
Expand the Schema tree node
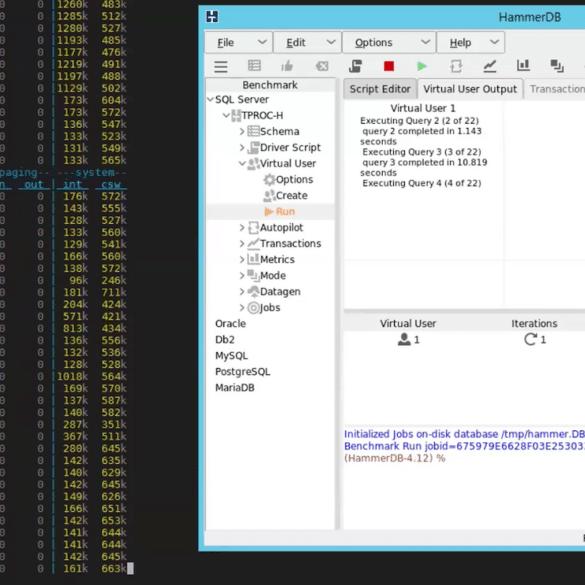pyautogui.click(x=242, y=131)
